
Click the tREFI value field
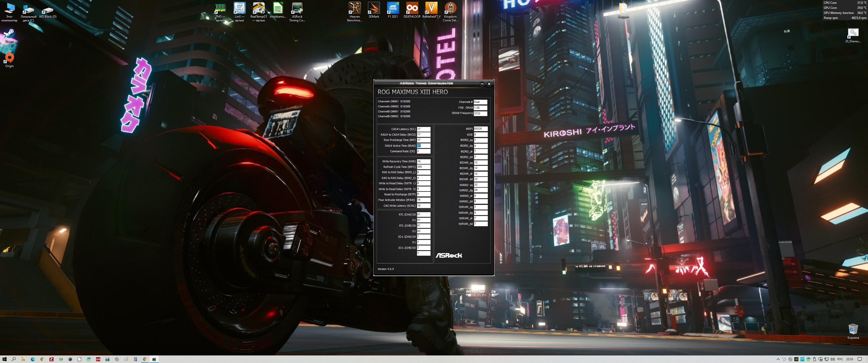[480, 129]
